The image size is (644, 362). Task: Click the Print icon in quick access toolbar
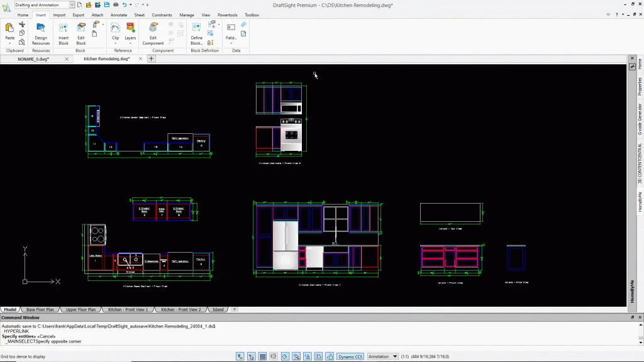pyautogui.click(x=115, y=5)
